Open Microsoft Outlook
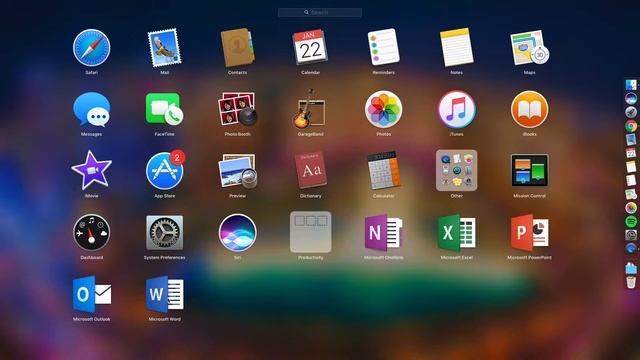 click(91, 294)
